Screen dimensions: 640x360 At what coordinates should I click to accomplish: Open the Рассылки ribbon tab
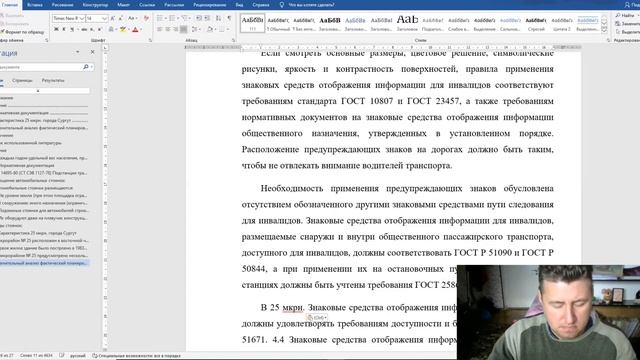174,5
